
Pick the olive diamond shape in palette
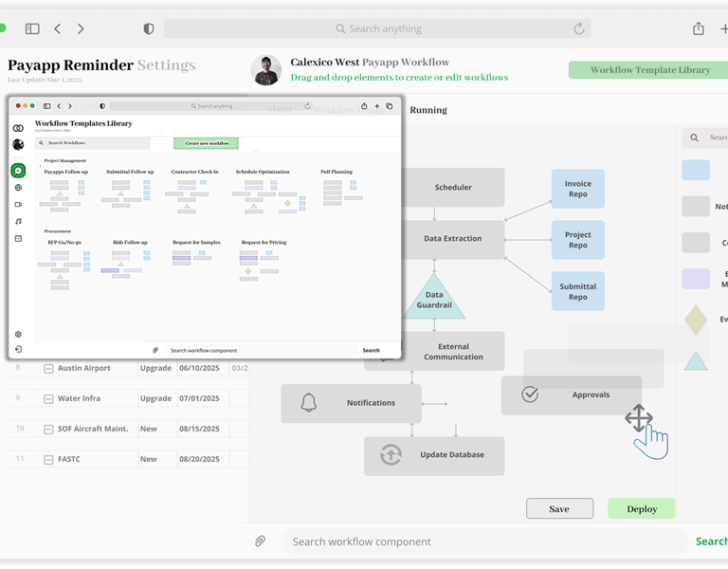click(696, 320)
